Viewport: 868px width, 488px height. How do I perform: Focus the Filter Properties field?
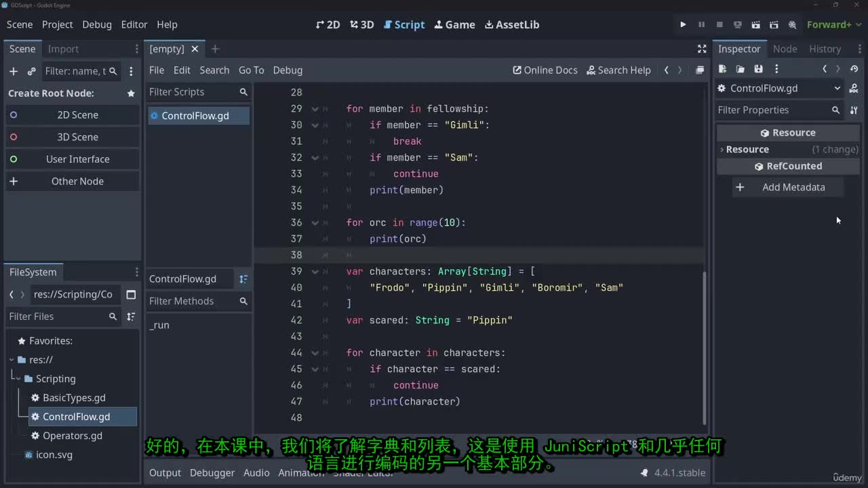click(x=779, y=110)
